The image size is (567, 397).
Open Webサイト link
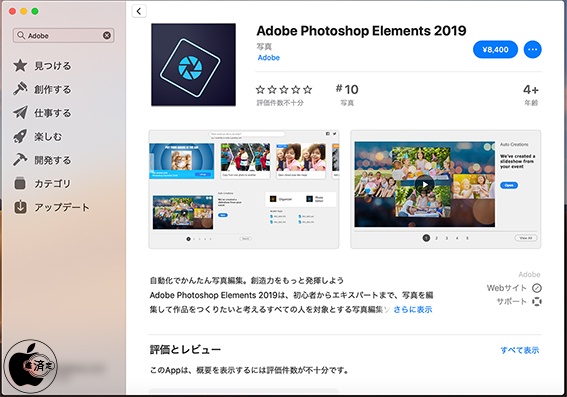pyautogui.click(x=507, y=288)
